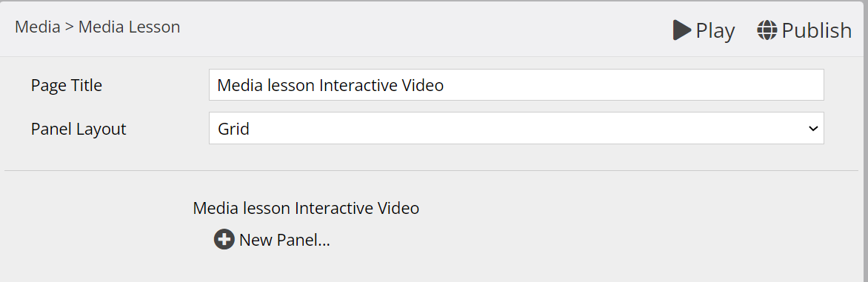868x282 pixels.
Task: Select the Media lesson Interactive Video heading
Action: 306,208
